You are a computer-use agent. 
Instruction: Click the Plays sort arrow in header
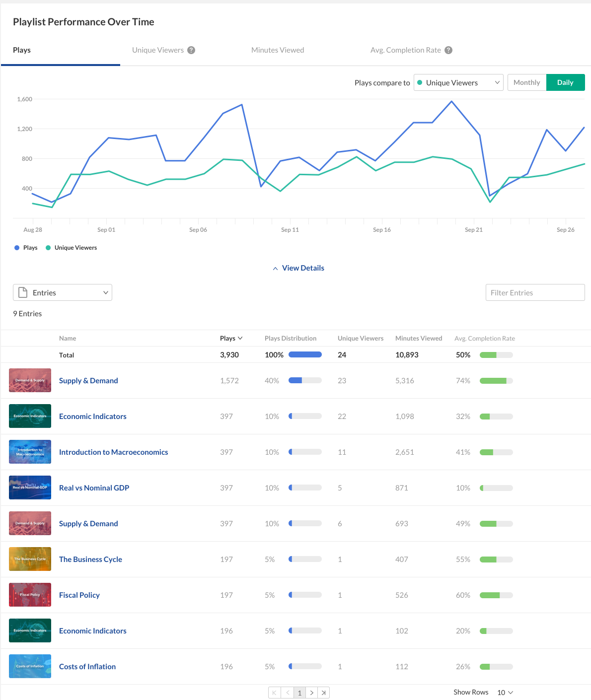pyautogui.click(x=240, y=338)
